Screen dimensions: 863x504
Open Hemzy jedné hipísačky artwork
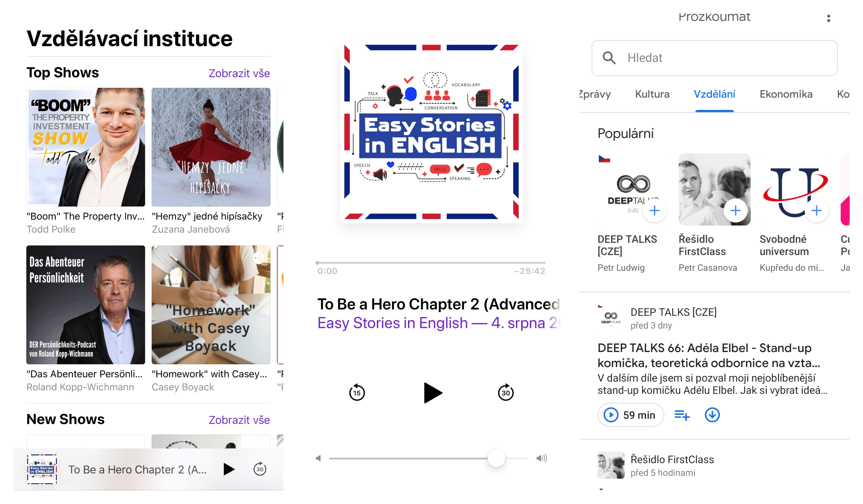click(x=211, y=147)
